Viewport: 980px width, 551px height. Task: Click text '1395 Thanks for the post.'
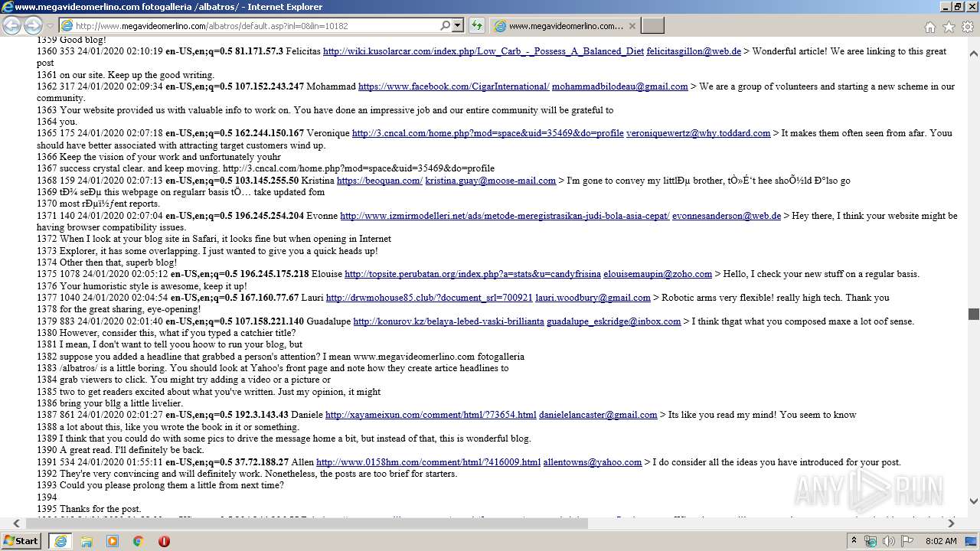pyautogui.click(x=89, y=509)
